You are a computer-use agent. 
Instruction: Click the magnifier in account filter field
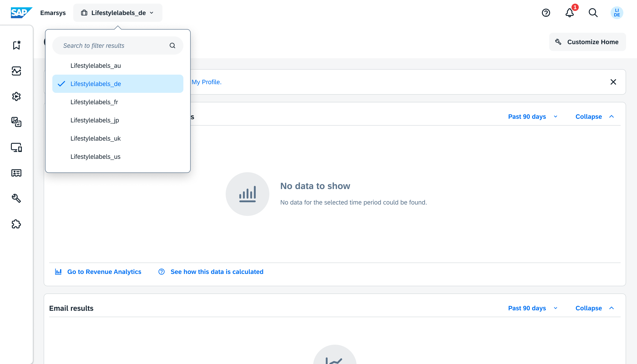[172, 45]
